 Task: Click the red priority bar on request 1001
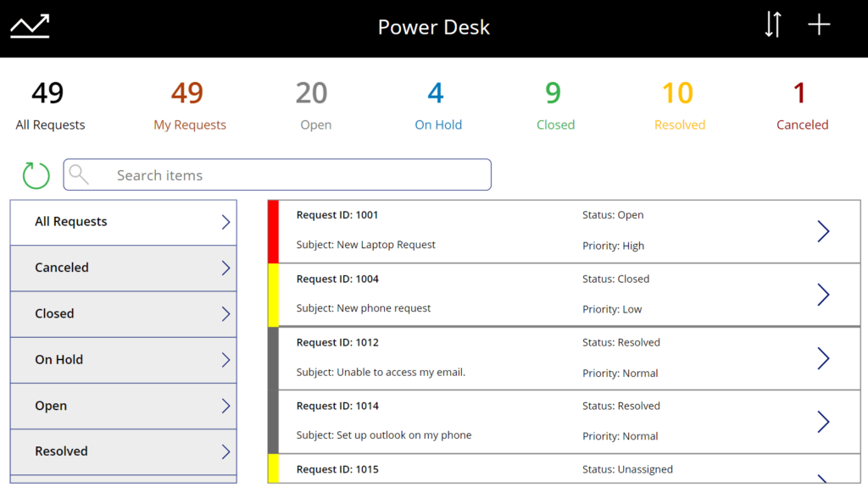273,232
